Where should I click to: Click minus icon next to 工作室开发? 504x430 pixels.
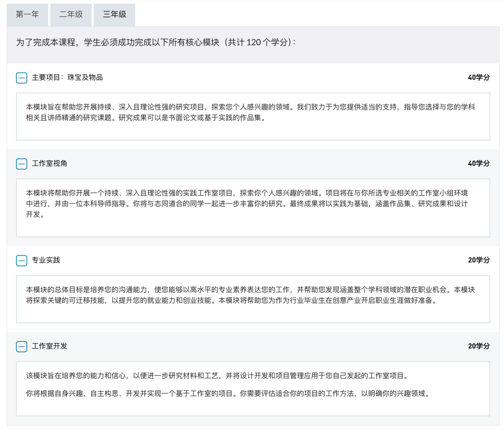tap(21, 346)
